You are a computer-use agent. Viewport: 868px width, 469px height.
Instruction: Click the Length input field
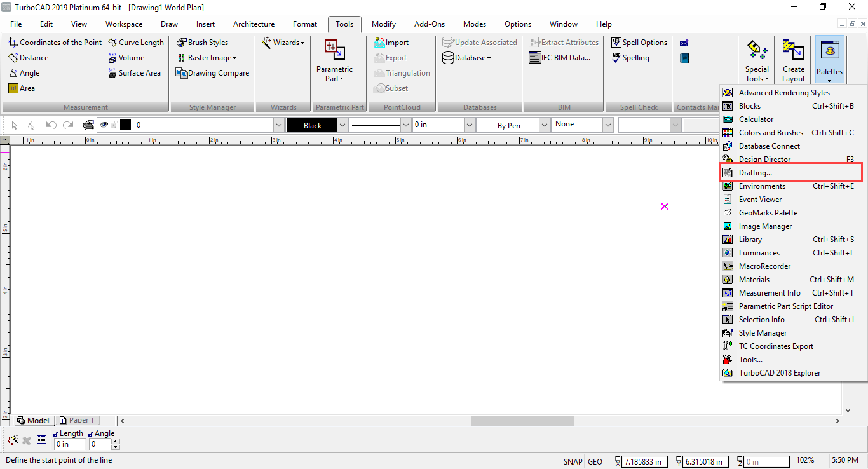tap(69, 444)
